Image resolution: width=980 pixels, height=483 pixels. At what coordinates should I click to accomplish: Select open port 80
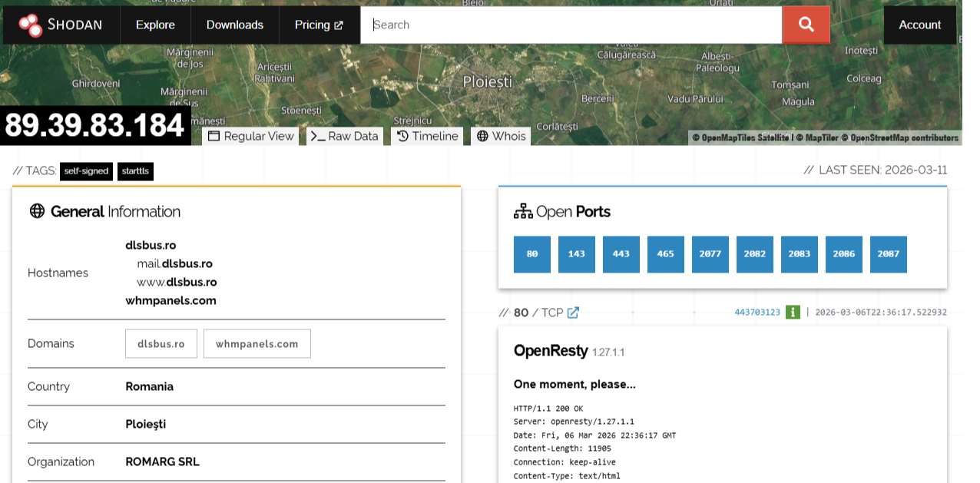pos(532,254)
